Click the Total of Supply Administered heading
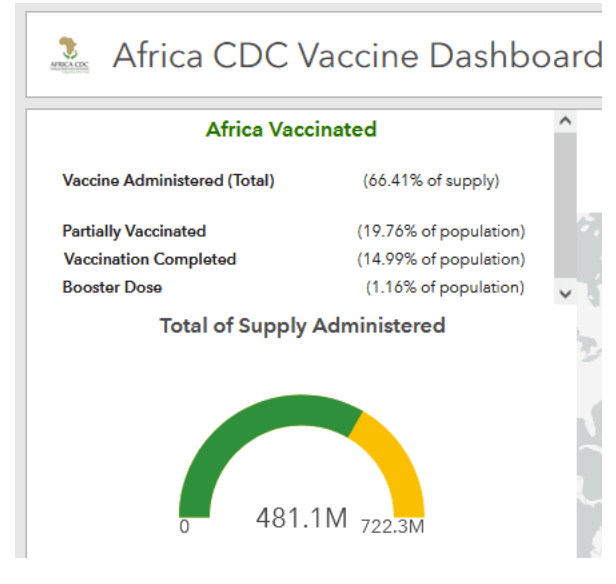The width and height of the screenshot is (616, 584). pyautogui.click(x=302, y=325)
